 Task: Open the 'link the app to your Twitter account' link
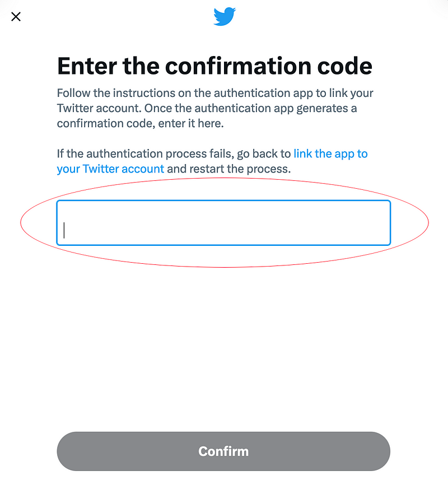click(330, 153)
